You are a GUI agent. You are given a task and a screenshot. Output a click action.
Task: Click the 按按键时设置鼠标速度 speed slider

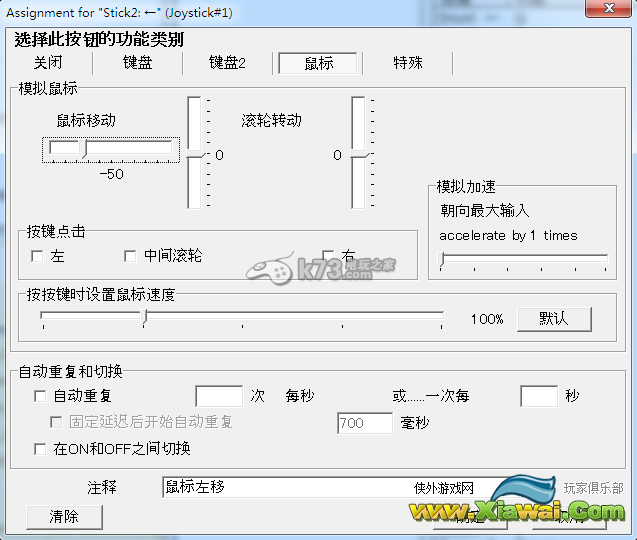tap(242, 318)
